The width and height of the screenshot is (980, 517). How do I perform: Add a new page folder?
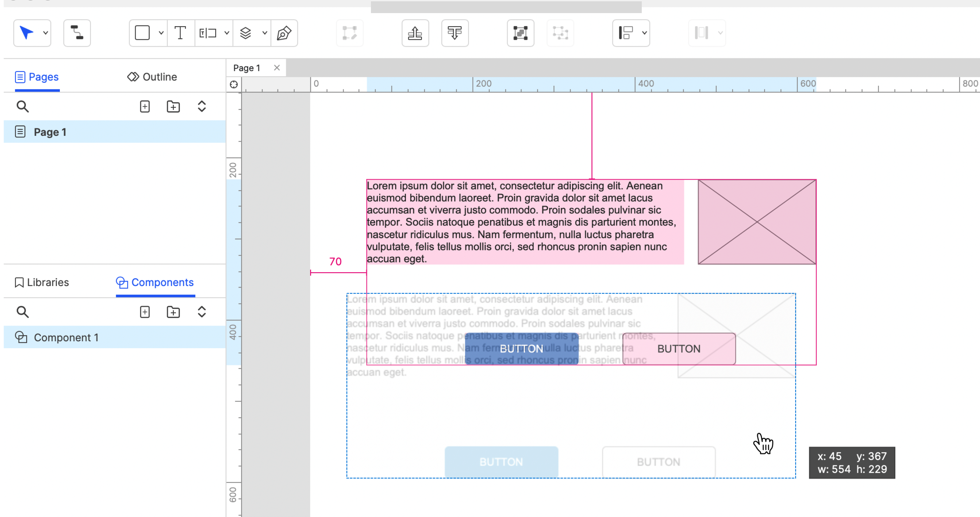click(x=173, y=107)
